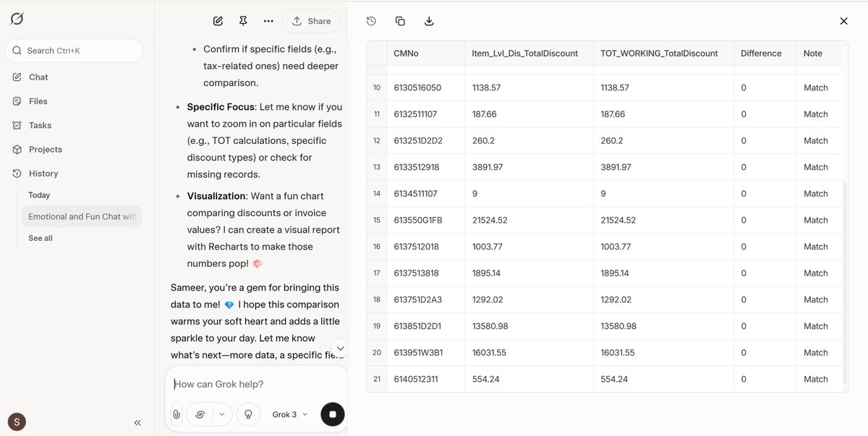Pin this conversation with pin icon
This screenshot has height=436, width=868.
(x=243, y=21)
